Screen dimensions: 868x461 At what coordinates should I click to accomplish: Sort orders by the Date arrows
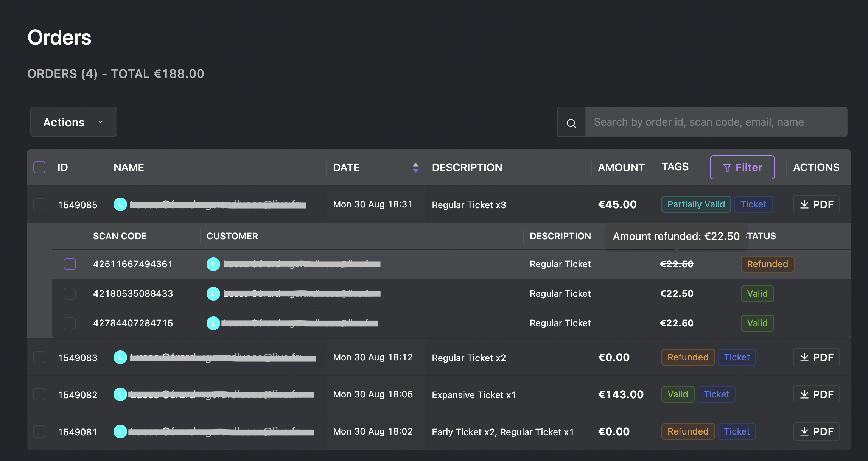click(x=415, y=167)
